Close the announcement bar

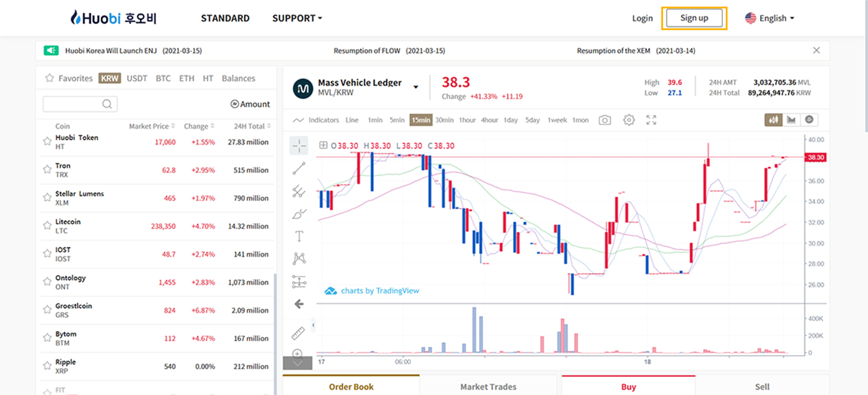coord(817,51)
